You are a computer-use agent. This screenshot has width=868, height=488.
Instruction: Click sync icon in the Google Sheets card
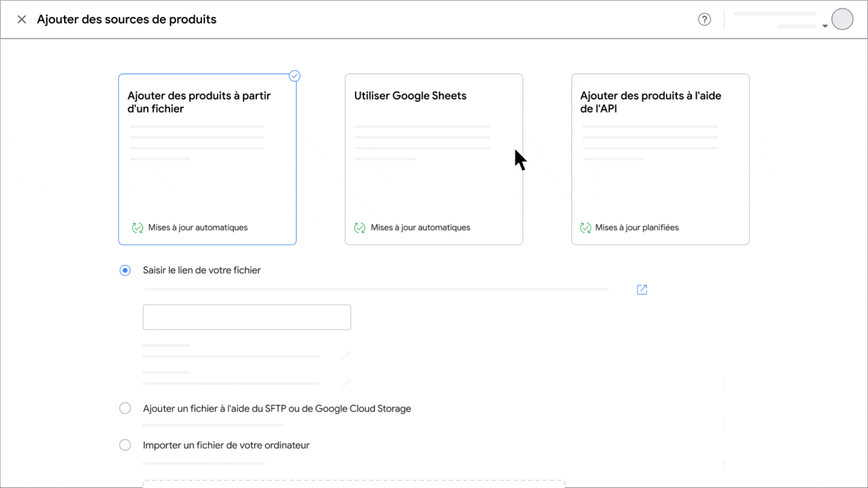[x=360, y=228]
